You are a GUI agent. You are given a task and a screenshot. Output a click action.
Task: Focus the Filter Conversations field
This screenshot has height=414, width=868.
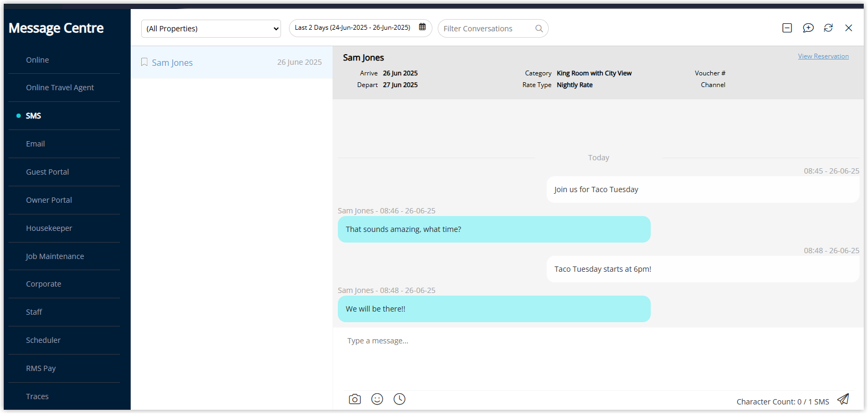tap(493, 29)
